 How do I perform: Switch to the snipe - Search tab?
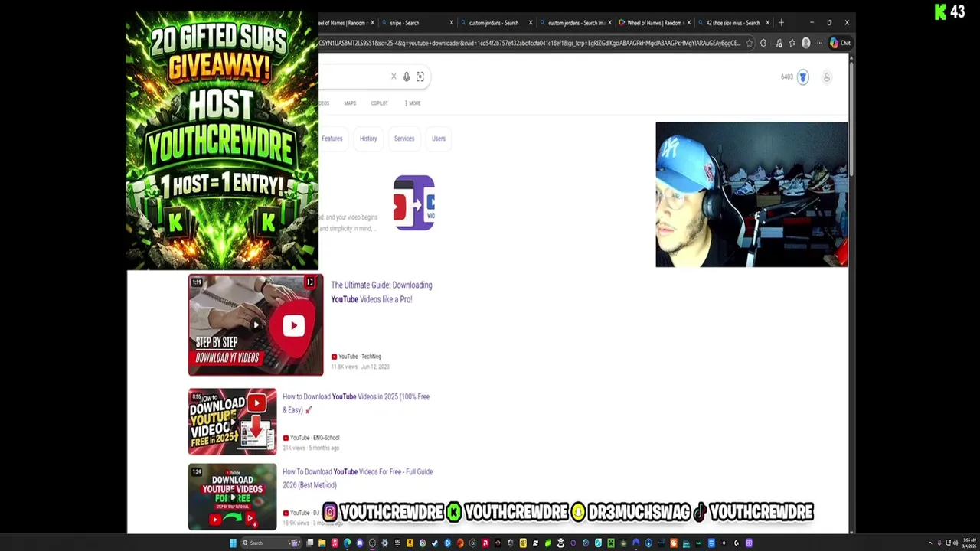point(417,23)
